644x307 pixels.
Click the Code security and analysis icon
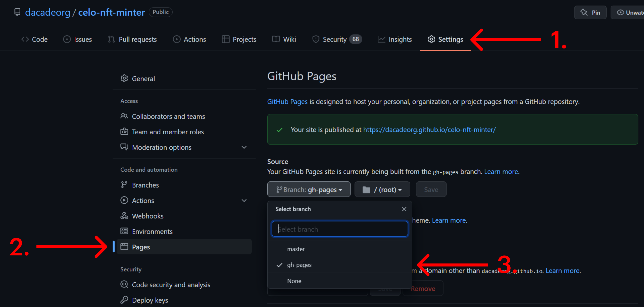[x=124, y=285]
